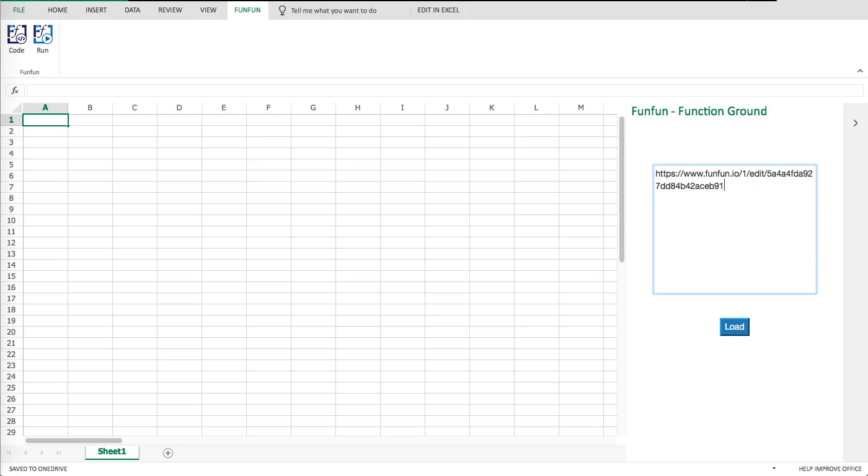Select cell A1

pos(45,120)
